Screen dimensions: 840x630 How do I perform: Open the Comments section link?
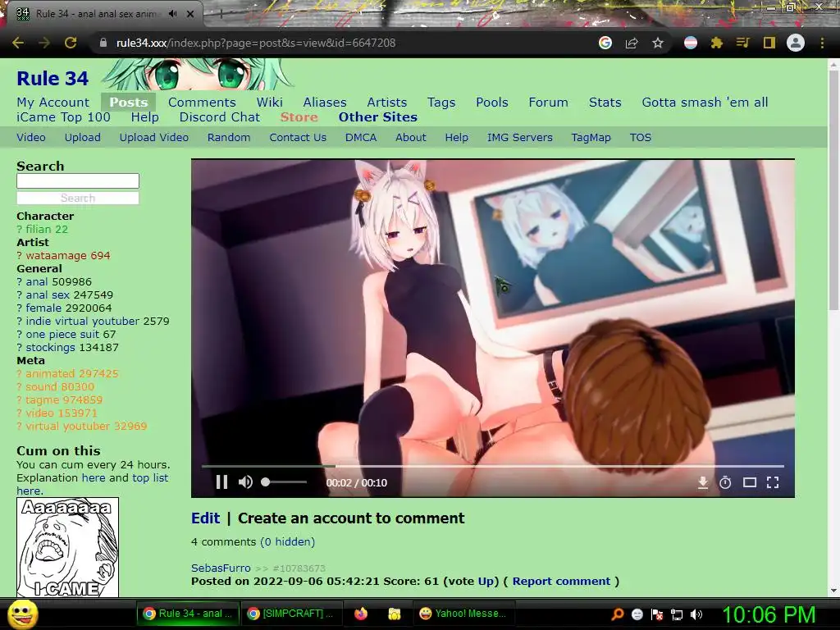pyautogui.click(x=202, y=103)
